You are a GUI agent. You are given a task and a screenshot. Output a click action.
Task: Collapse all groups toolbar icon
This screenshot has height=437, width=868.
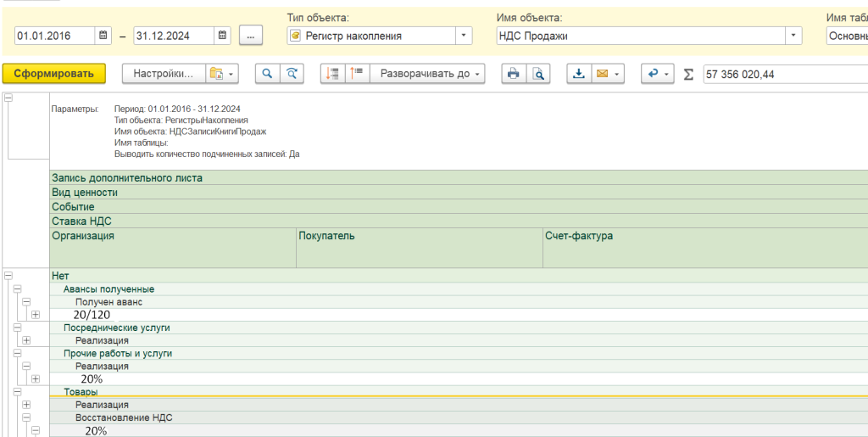(332, 73)
